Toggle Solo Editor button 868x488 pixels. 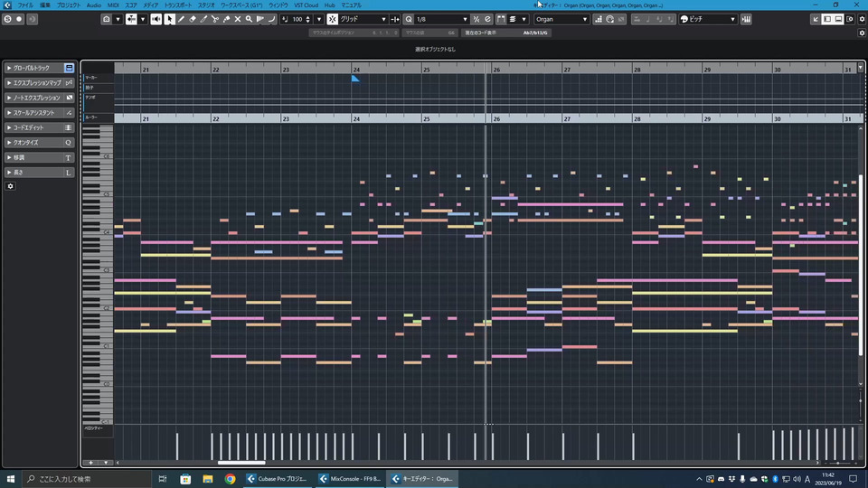pos(7,19)
